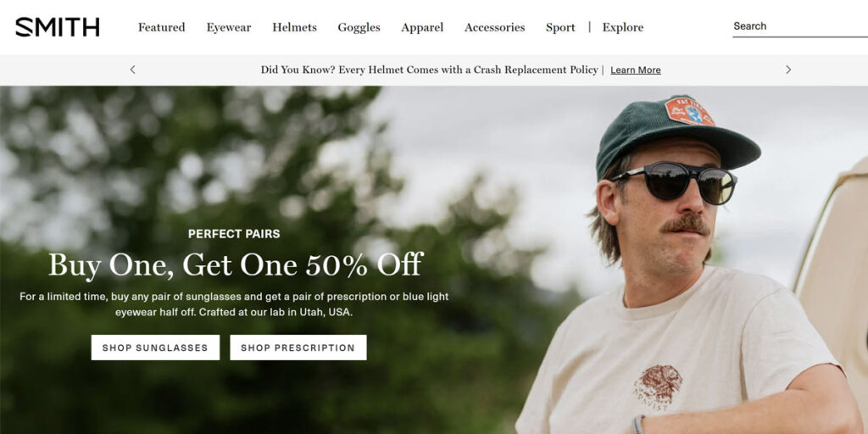Open the Featured menu

click(162, 27)
